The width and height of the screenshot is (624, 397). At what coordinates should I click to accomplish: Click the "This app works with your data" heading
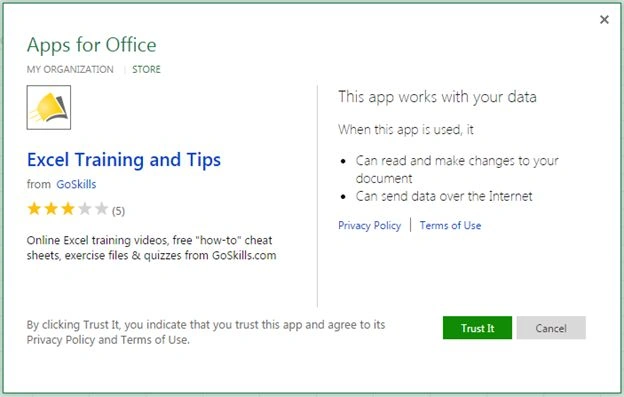coord(437,97)
